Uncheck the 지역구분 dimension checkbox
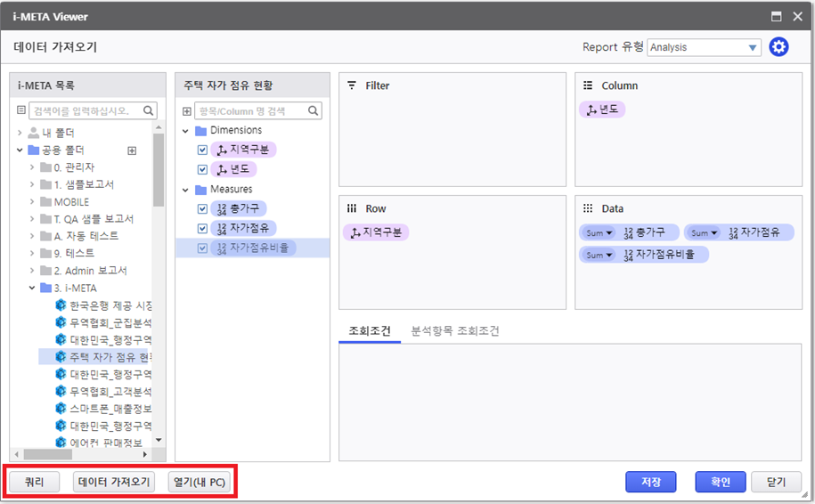 [x=202, y=150]
